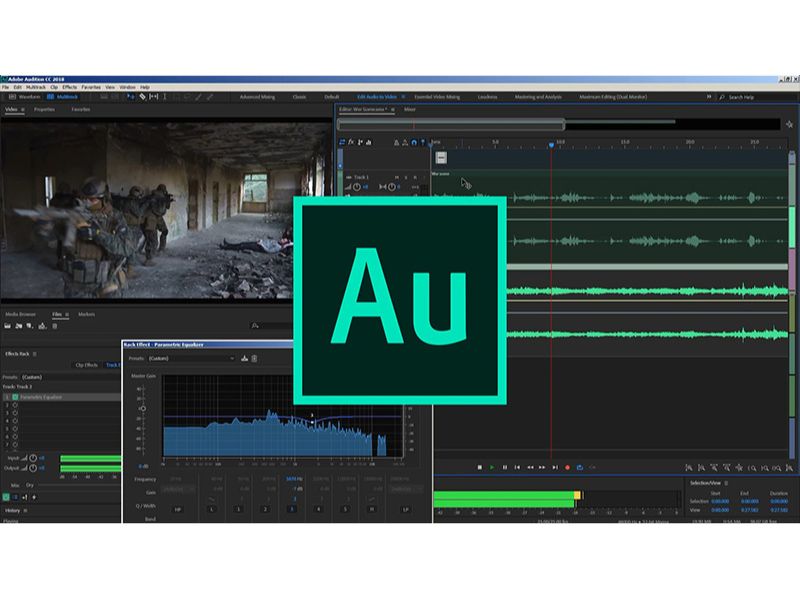800x600 pixels.
Task: Enable the HP band in equalizer
Action: click(x=177, y=509)
